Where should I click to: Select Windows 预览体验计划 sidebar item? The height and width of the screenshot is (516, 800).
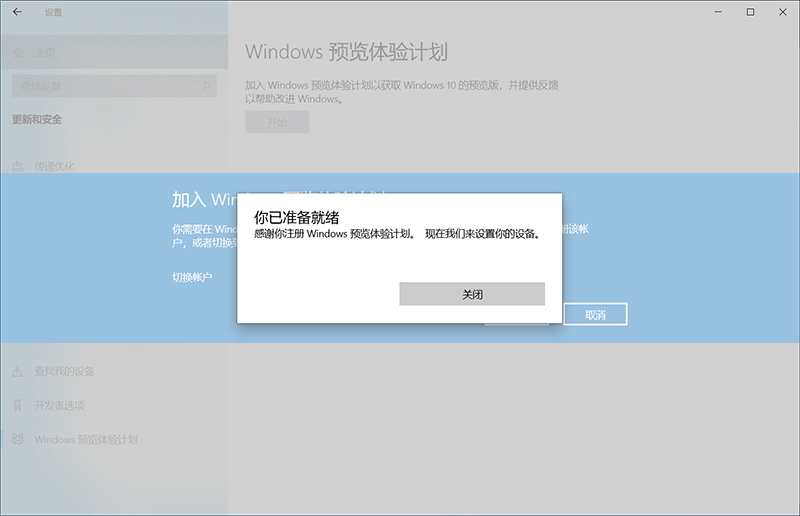[x=85, y=439]
